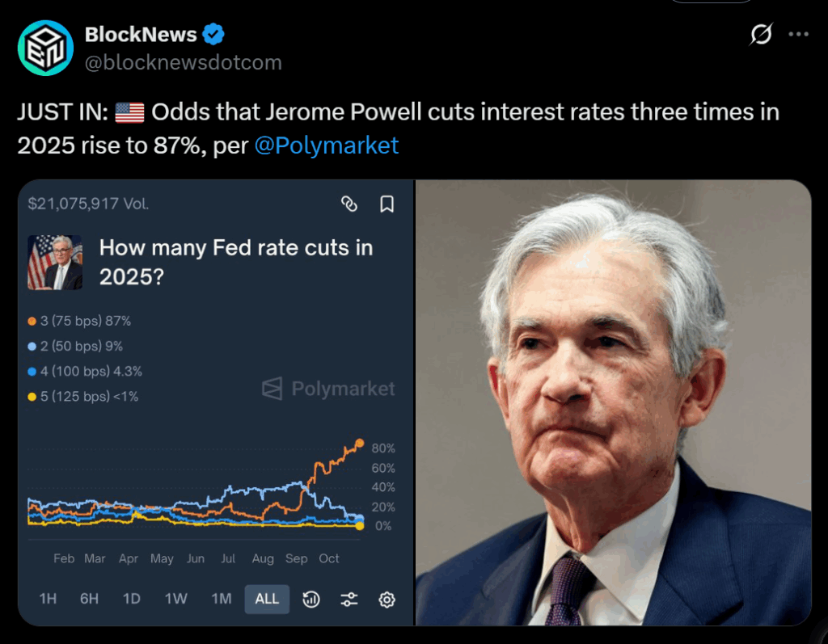Bookmark the Polymarket chart
The width and height of the screenshot is (828, 644).
(387, 204)
